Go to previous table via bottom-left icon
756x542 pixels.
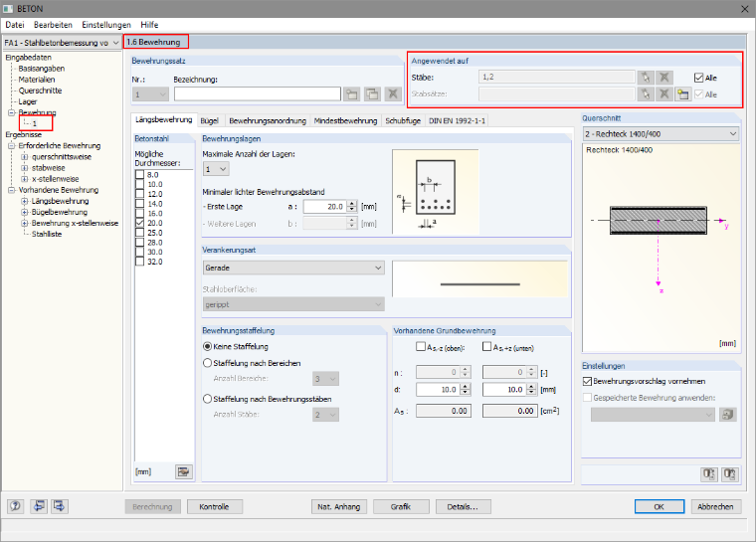(x=39, y=506)
